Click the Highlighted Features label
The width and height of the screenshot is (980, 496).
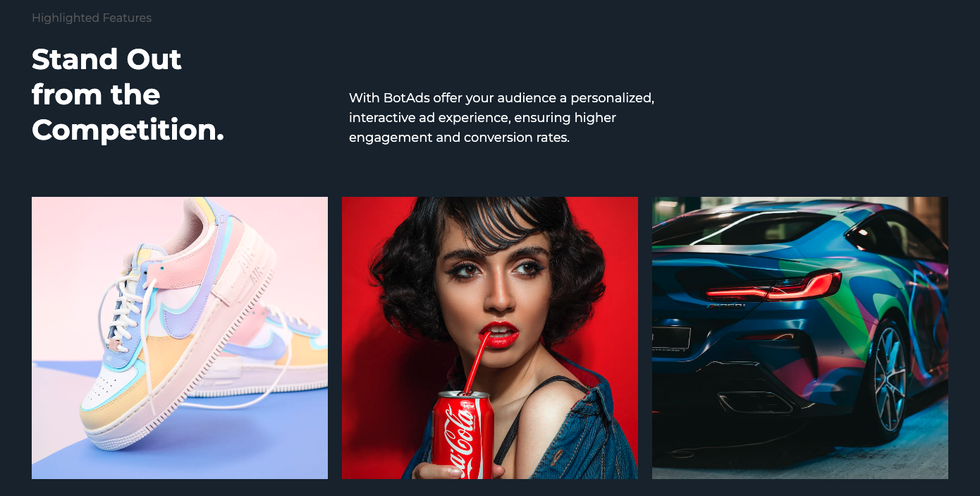(x=92, y=18)
